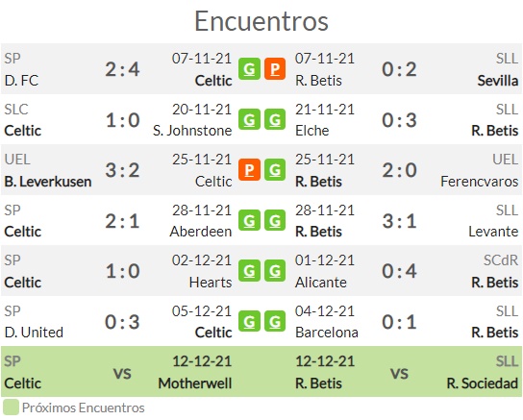Click the G badge for Elche vs R. Betis
Image resolution: width=523 pixels, height=420 pixels.
tap(275, 120)
